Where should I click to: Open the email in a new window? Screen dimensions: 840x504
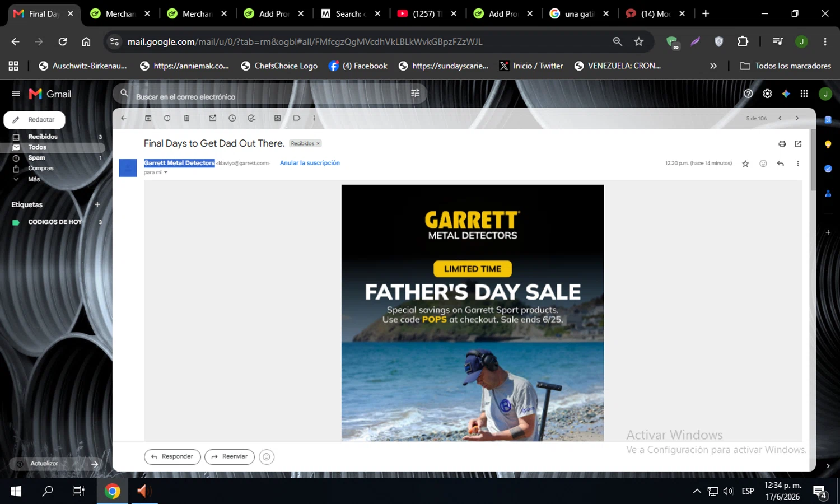coord(798,144)
